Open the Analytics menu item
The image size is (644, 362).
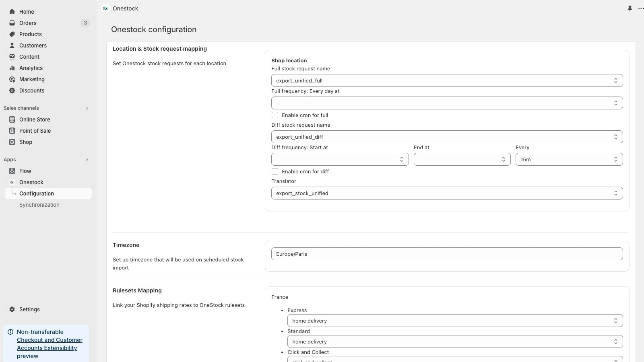(48, 68)
